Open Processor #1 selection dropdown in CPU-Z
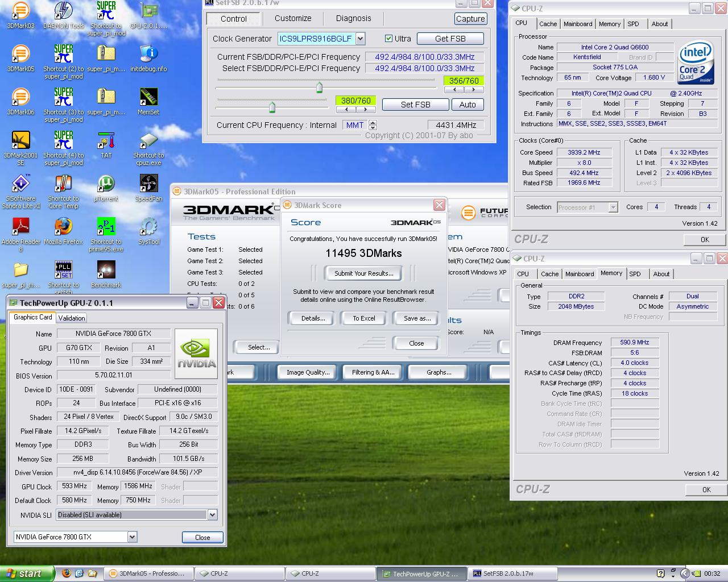This screenshot has width=728, height=582. coord(613,207)
